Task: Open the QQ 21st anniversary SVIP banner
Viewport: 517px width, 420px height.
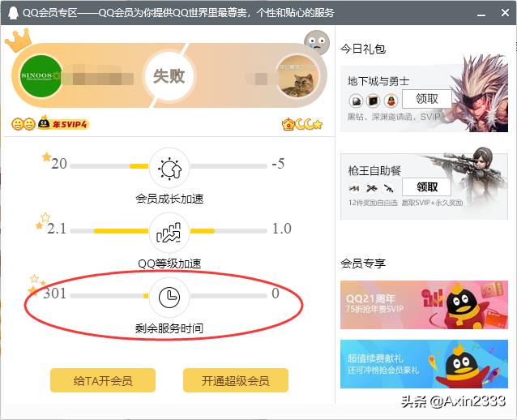Action: (424, 305)
